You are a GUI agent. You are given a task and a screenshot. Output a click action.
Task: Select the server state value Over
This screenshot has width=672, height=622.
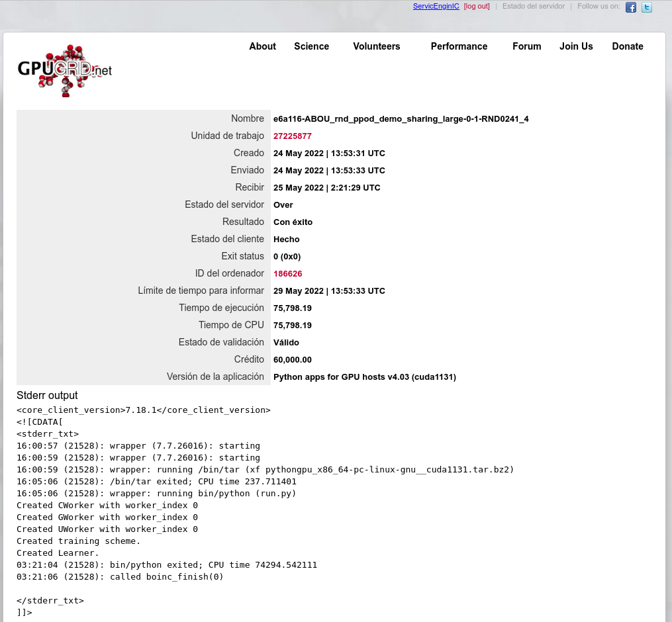tap(283, 204)
